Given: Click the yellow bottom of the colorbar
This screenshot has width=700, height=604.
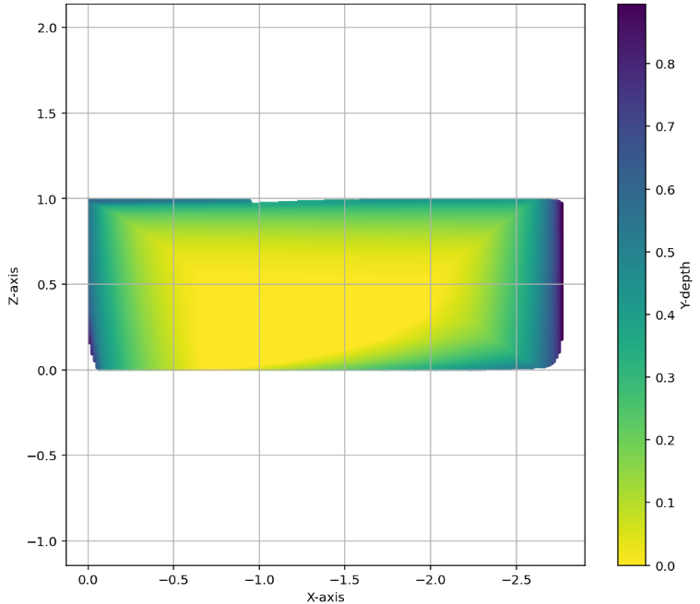Looking at the screenshot, I should 631,559.
